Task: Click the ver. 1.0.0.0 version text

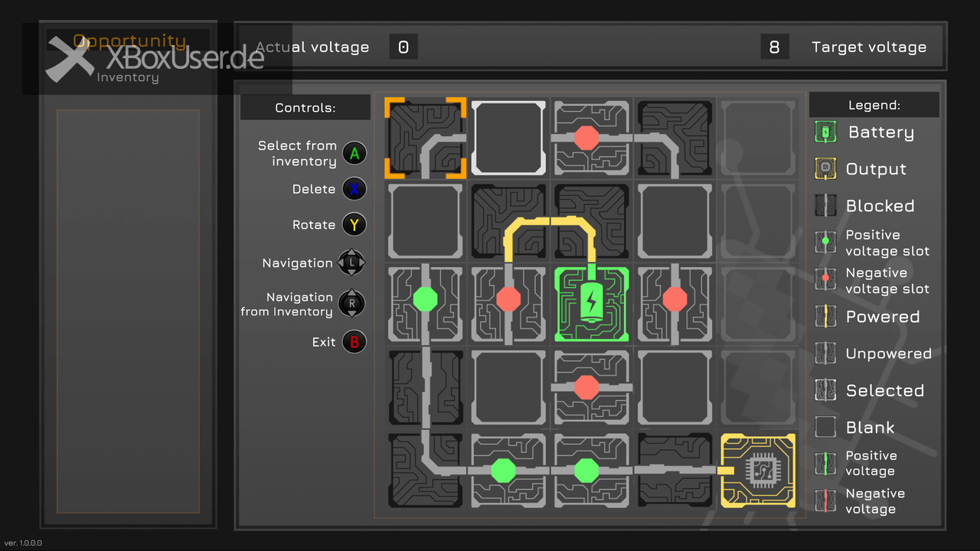Action: 23,543
